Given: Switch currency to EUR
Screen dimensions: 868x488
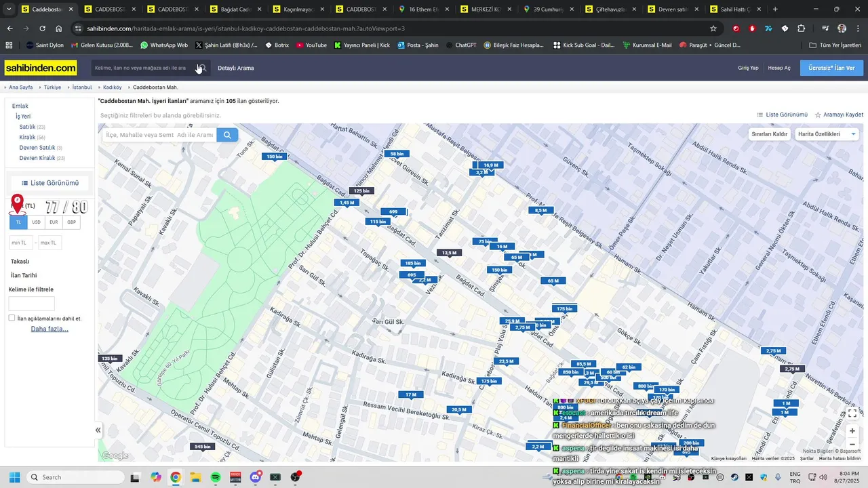Looking at the screenshot, I should 54,222.
